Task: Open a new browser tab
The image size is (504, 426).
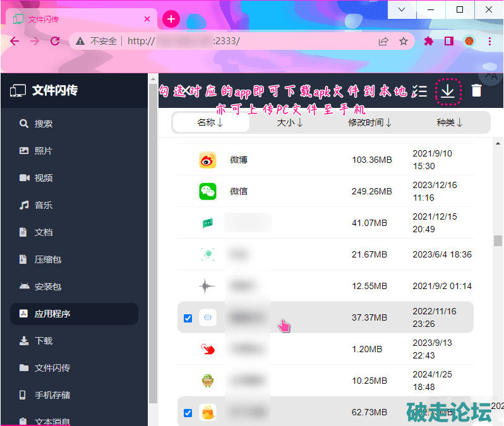Action: click(x=171, y=19)
